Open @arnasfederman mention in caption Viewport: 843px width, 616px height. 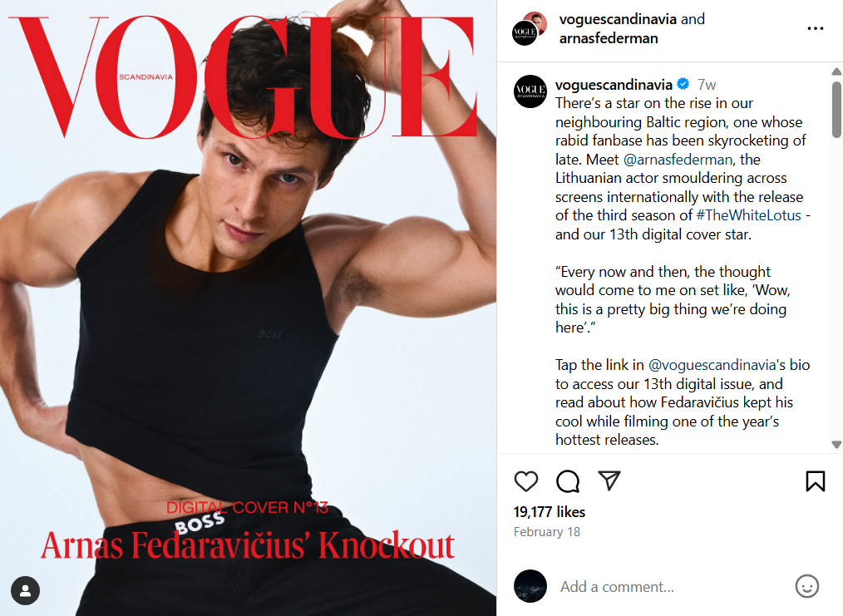678,160
